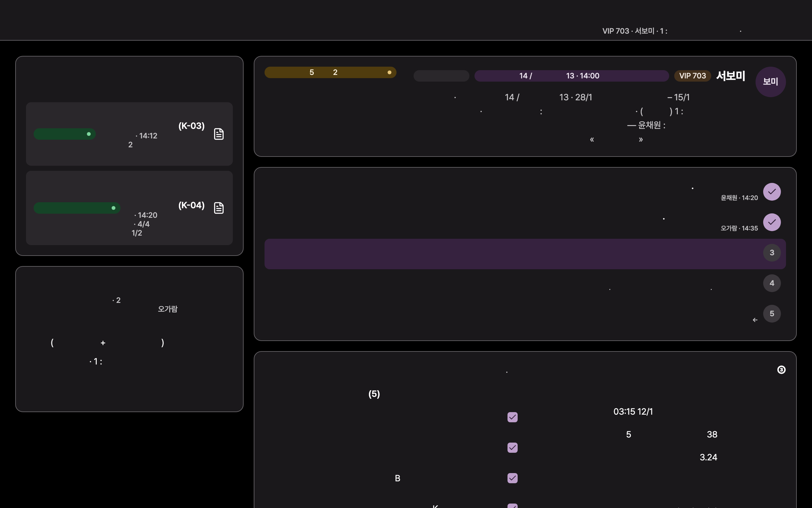The height and width of the screenshot is (508, 812).
Task: Select step circle number 4
Action: (x=772, y=283)
